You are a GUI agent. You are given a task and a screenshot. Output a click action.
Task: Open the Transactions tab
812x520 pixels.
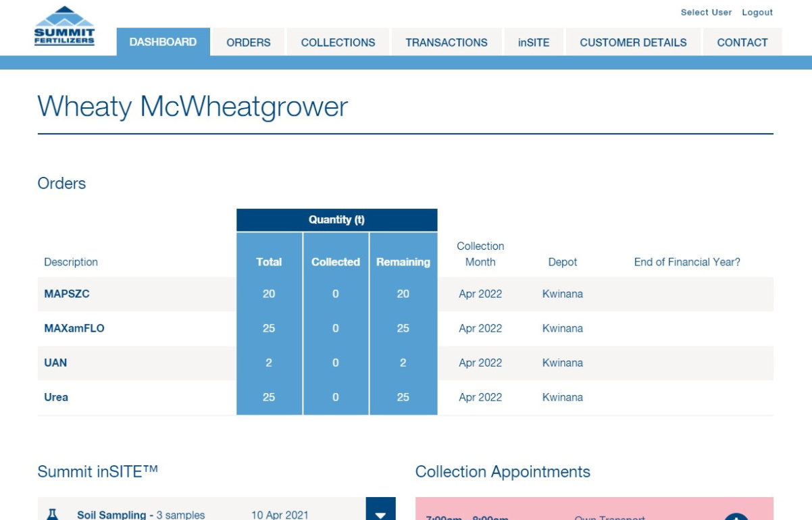tap(446, 42)
